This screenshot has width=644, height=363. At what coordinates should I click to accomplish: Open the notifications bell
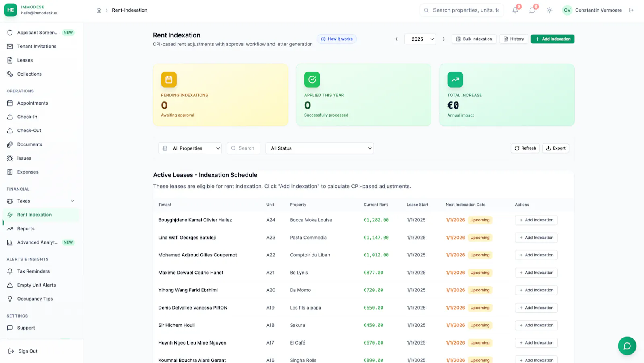coord(515,10)
